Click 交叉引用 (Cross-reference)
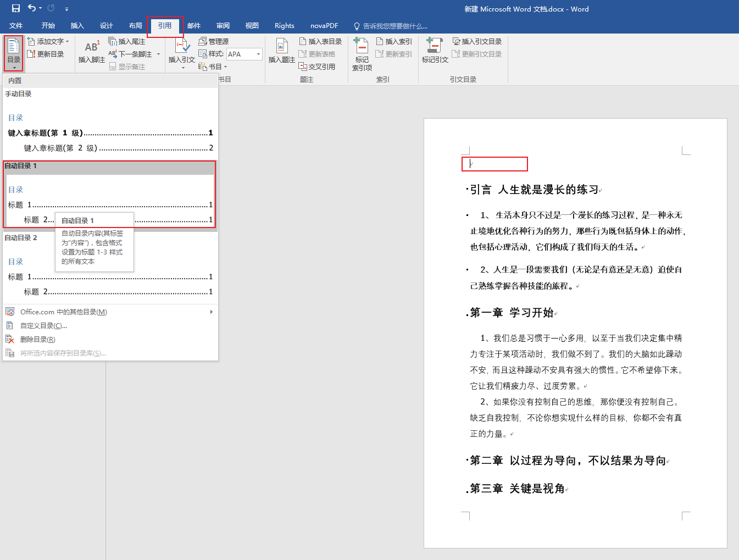 [317, 67]
